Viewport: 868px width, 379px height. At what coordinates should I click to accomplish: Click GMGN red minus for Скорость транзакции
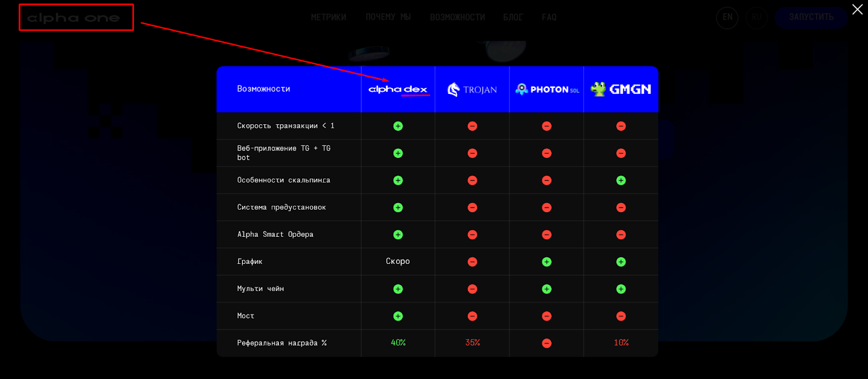(x=621, y=126)
